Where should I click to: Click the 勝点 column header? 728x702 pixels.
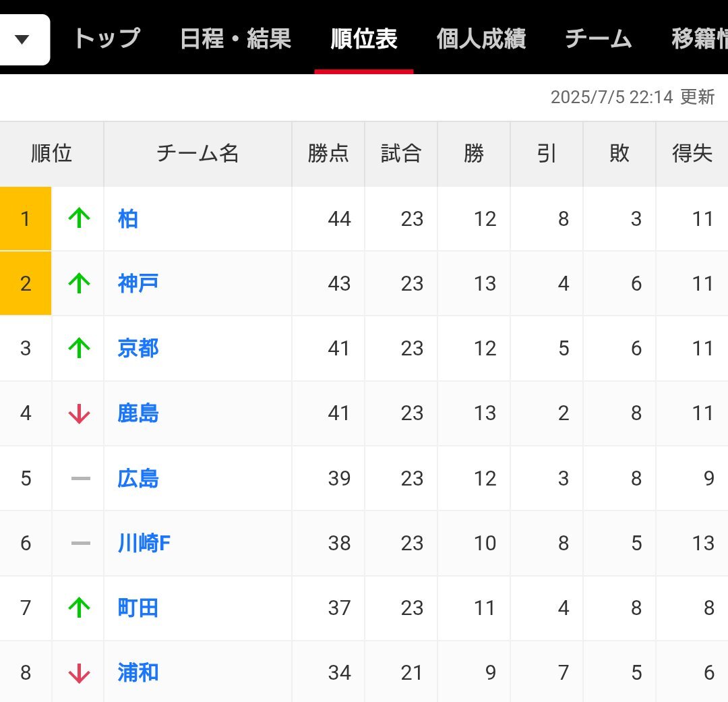(328, 154)
